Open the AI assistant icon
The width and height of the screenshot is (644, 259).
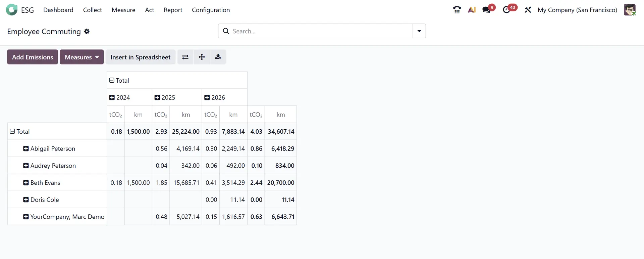[x=472, y=10]
